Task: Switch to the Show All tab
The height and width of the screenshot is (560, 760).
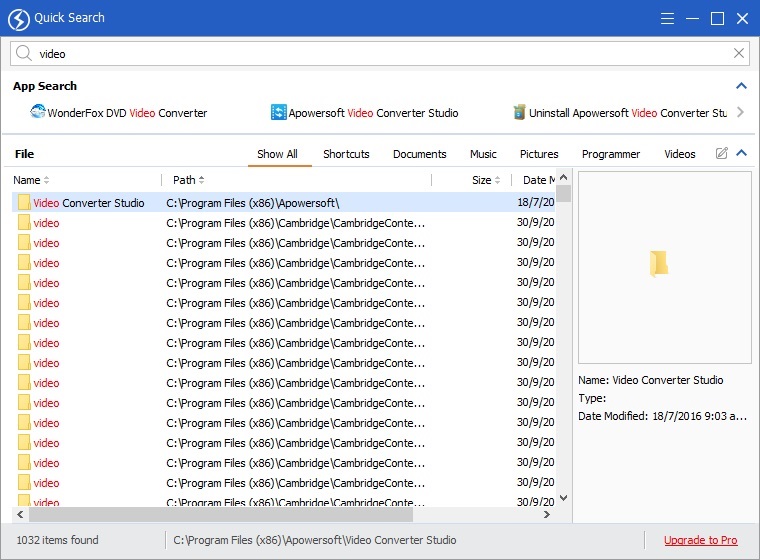Action: pos(277,154)
